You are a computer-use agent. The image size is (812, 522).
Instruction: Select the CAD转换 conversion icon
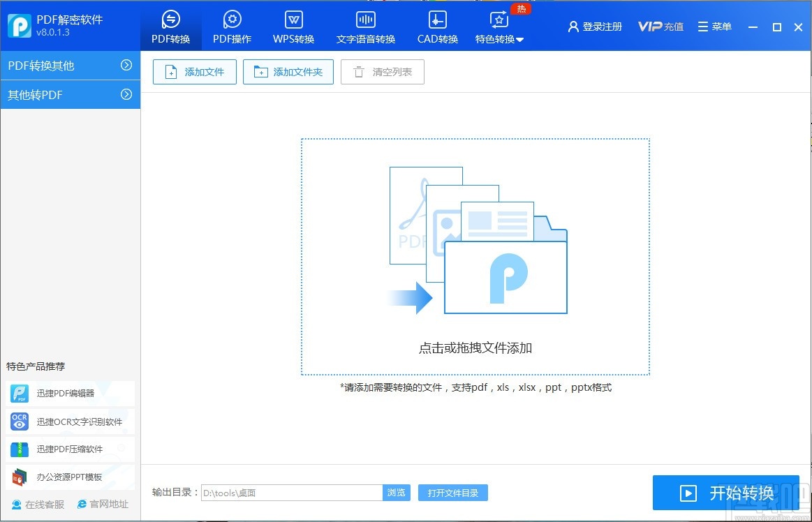pyautogui.click(x=437, y=26)
